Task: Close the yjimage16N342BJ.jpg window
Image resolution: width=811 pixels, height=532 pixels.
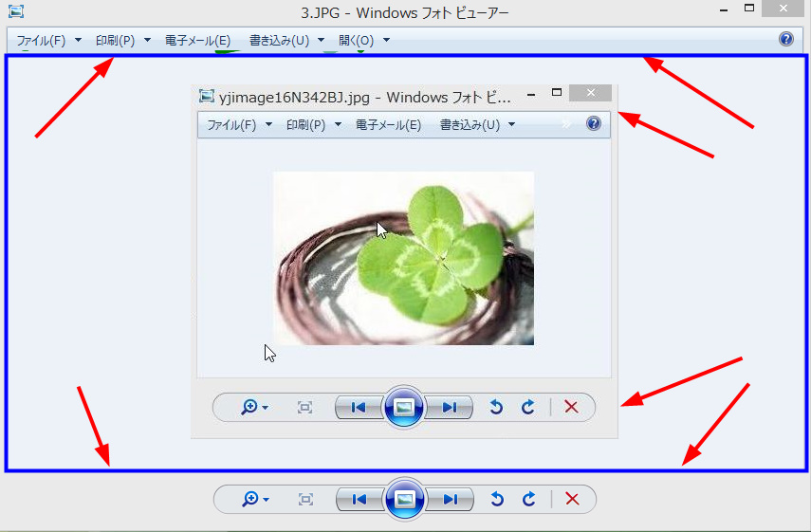Action: coord(590,93)
